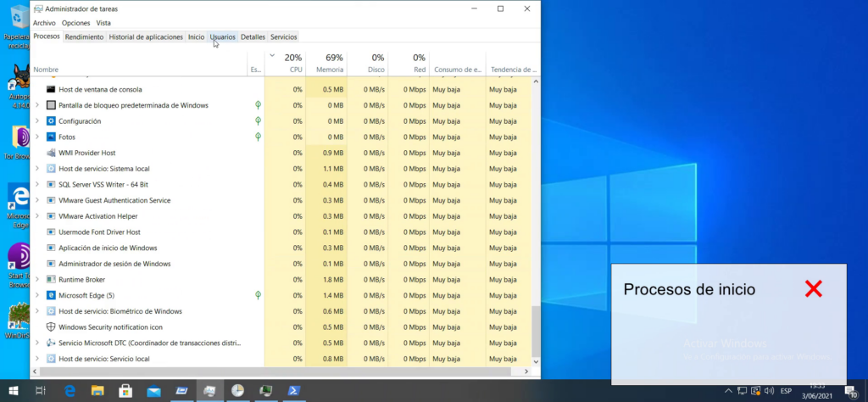
Task: Sort processes by the CPU column
Action: (x=285, y=64)
